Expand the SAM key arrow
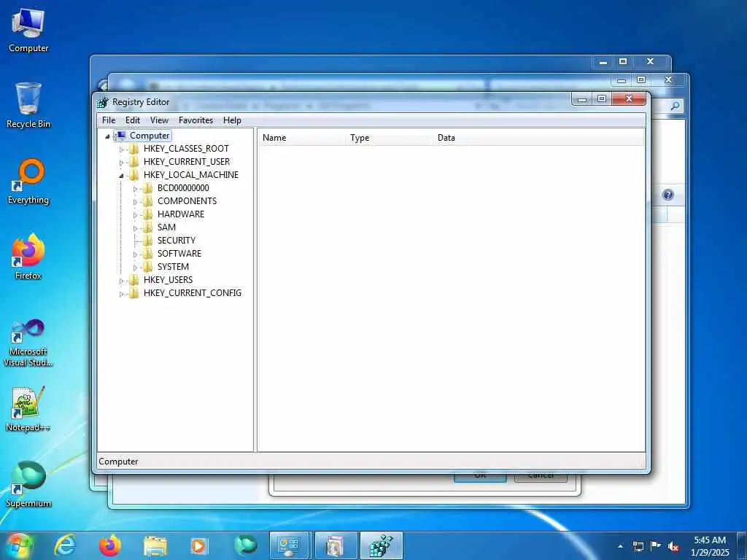This screenshot has height=560, width=747. point(135,228)
